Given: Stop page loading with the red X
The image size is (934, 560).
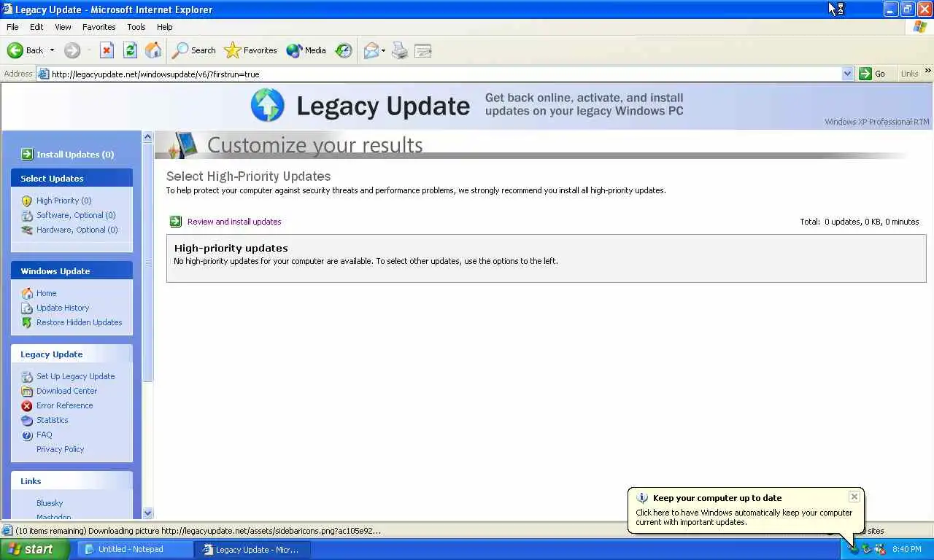Looking at the screenshot, I should click(x=107, y=50).
